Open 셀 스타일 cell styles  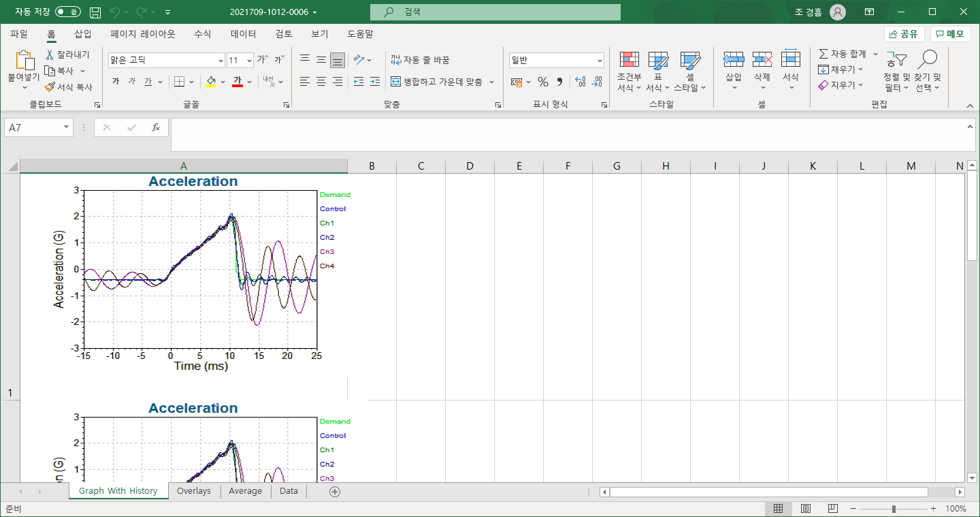coord(690,71)
